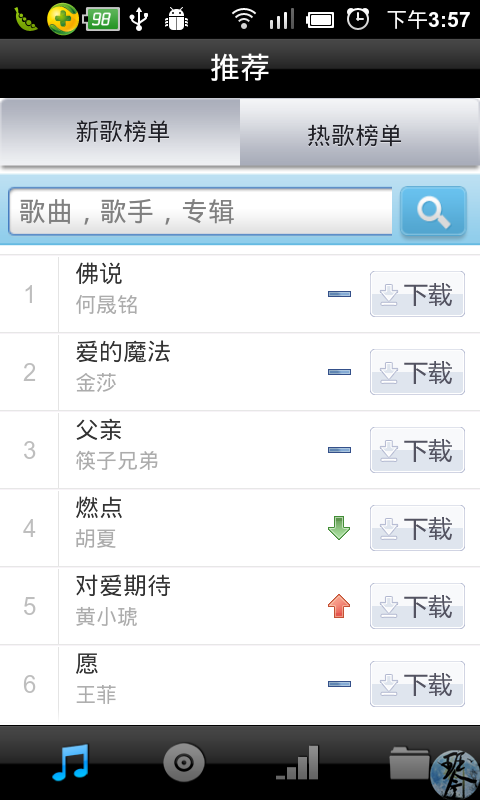
Task: Open the chart bars tab icon
Action: pyautogui.click(x=297, y=763)
